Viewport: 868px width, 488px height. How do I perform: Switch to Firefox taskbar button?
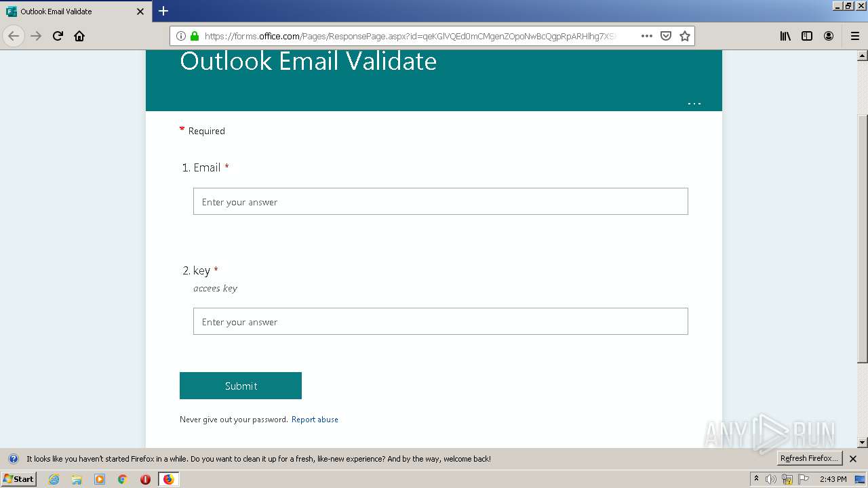pyautogui.click(x=168, y=479)
